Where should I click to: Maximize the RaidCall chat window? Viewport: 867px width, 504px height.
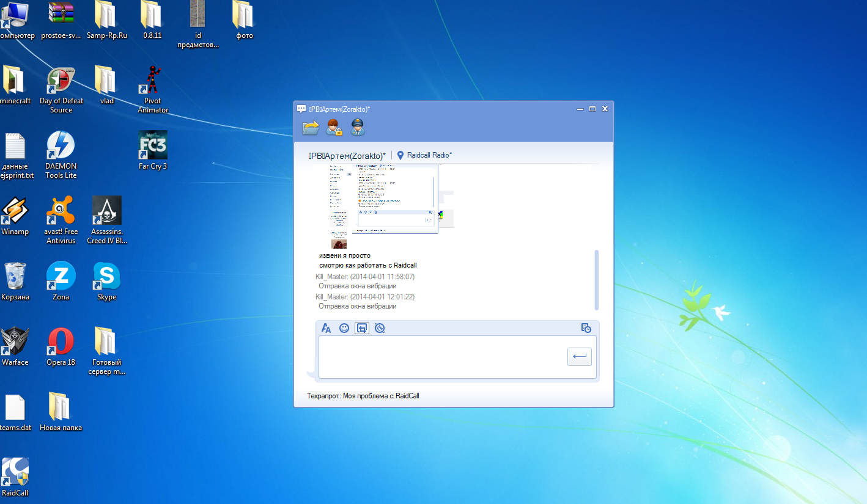tap(592, 109)
